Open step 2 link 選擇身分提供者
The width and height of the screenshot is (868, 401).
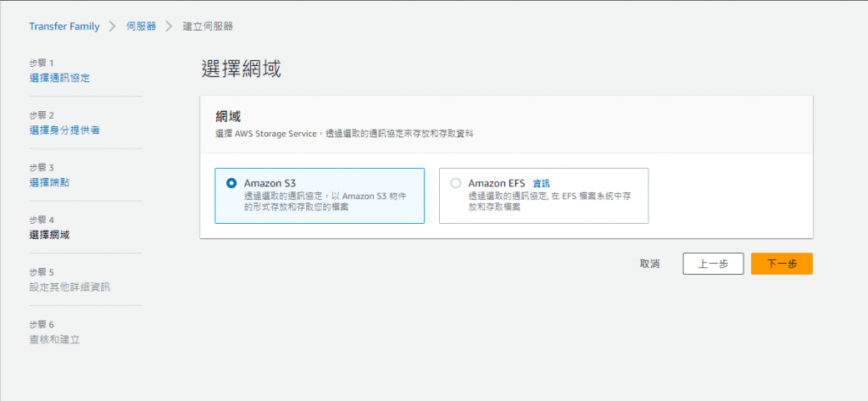(64, 131)
